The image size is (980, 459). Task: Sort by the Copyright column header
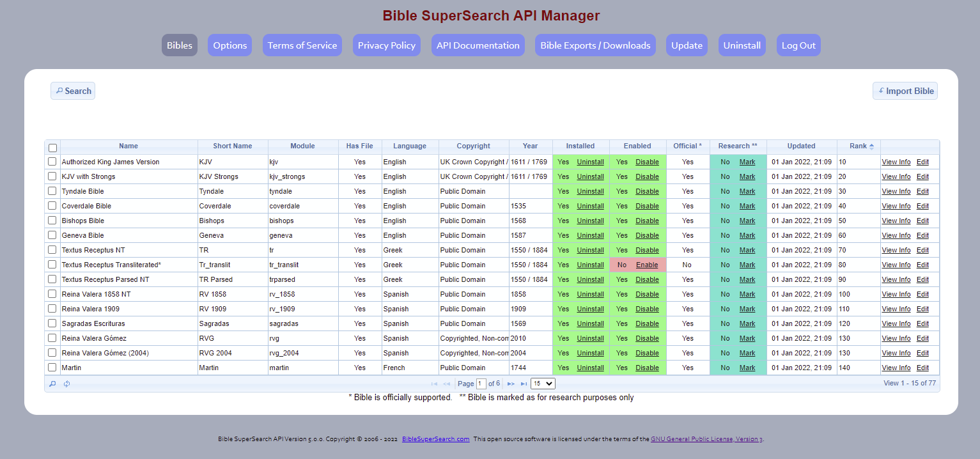[474, 146]
